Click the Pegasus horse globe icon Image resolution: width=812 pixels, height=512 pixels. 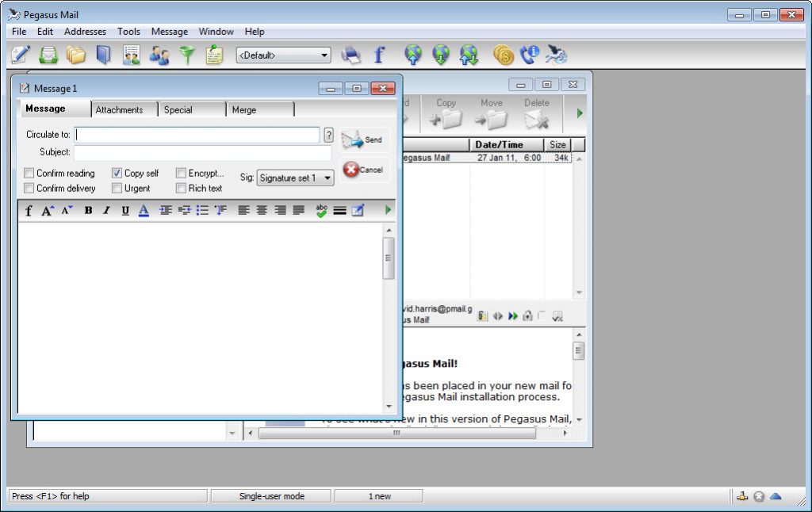(557, 55)
